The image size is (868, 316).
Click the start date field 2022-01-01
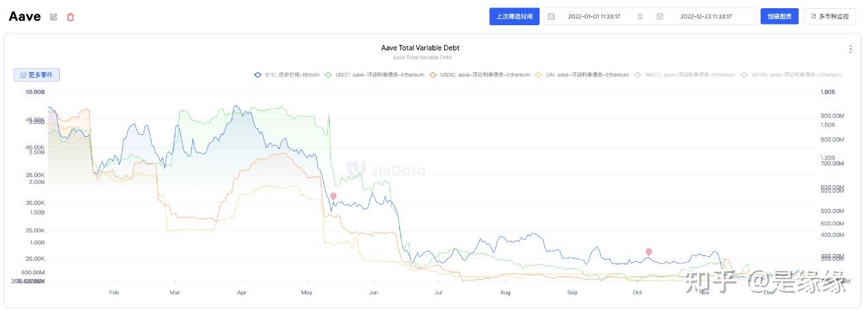(593, 16)
